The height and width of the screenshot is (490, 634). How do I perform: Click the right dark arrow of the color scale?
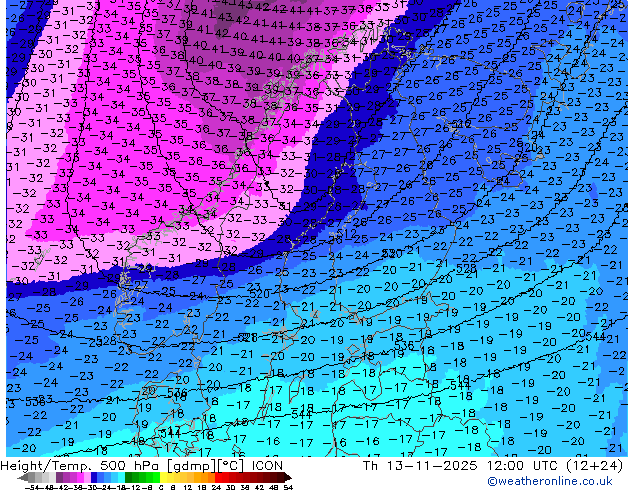coord(288,478)
